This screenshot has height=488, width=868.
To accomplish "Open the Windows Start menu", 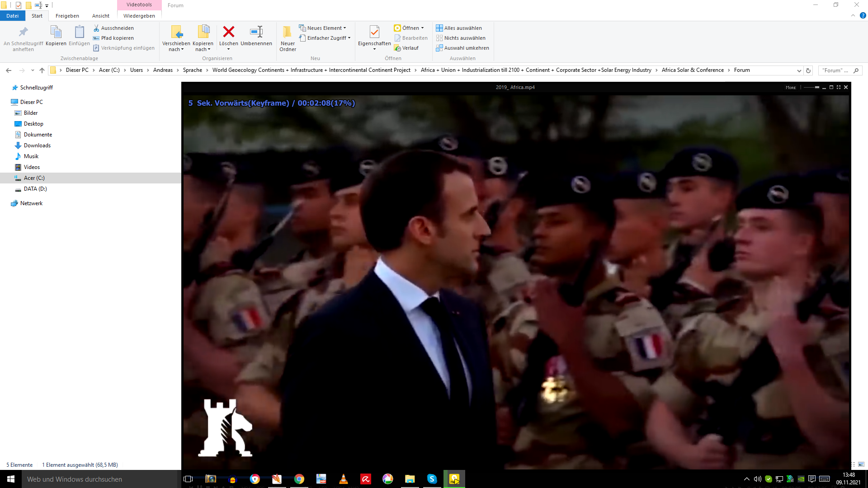I will coord(11,479).
